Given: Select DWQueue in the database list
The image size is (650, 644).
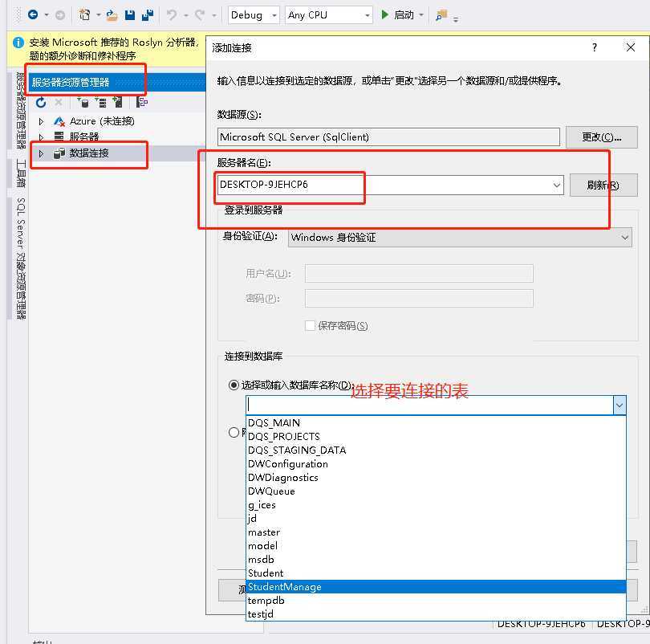Looking at the screenshot, I should pos(436,491).
